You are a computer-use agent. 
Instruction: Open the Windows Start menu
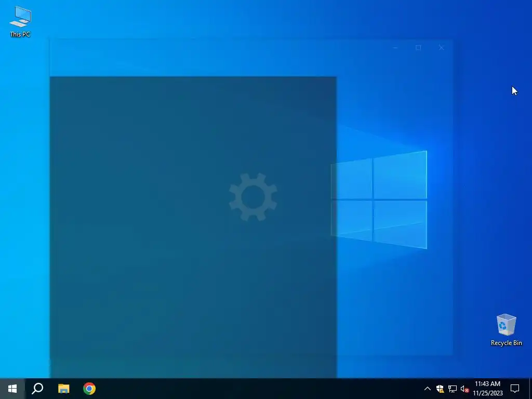point(12,389)
